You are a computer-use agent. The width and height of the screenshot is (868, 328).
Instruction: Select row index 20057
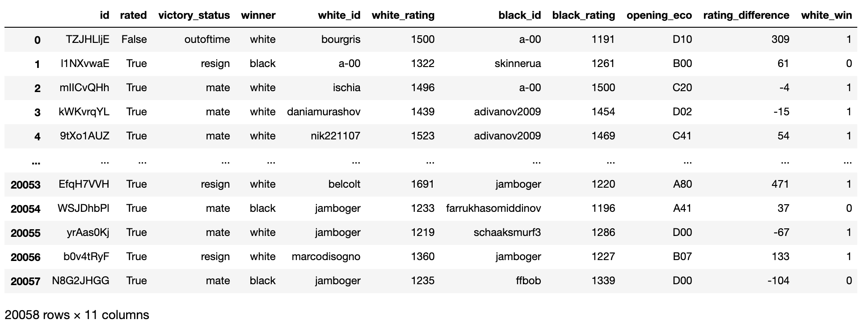pos(25,282)
